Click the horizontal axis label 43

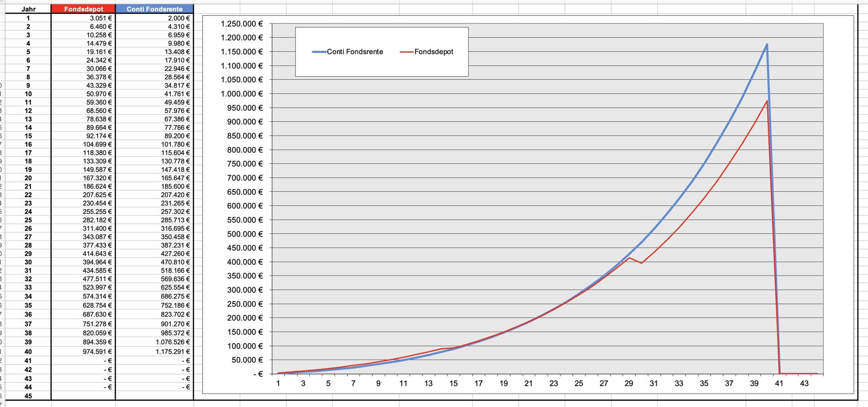(804, 383)
